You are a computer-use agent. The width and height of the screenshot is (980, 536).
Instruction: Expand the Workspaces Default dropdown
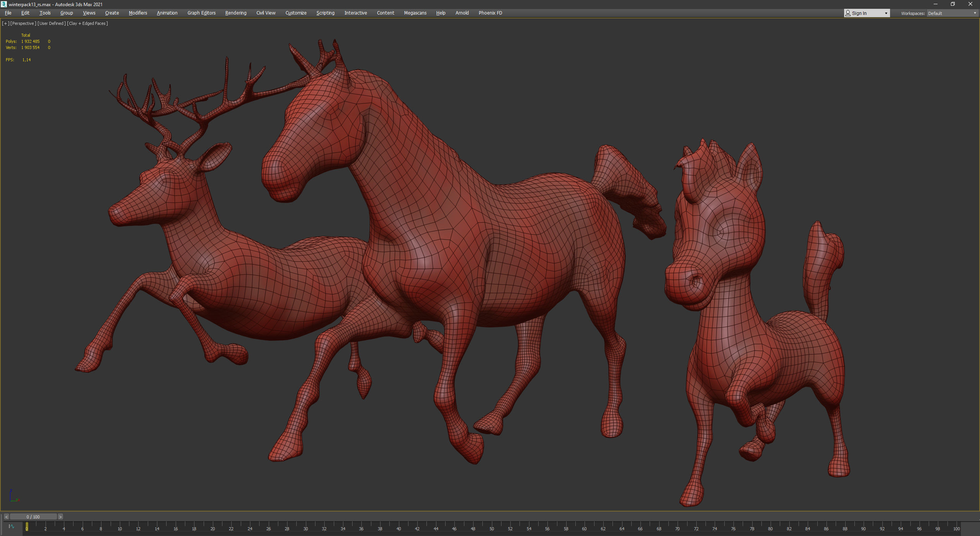point(952,13)
